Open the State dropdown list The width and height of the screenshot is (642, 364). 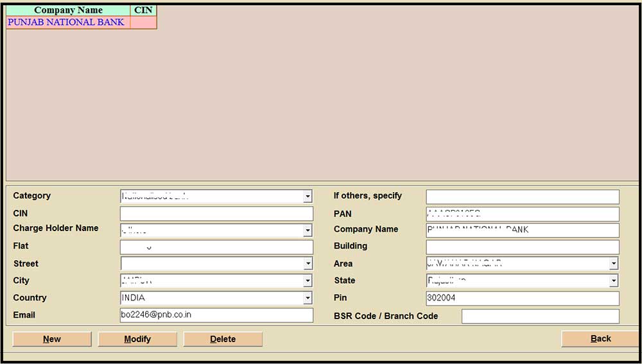pos(614,281)
